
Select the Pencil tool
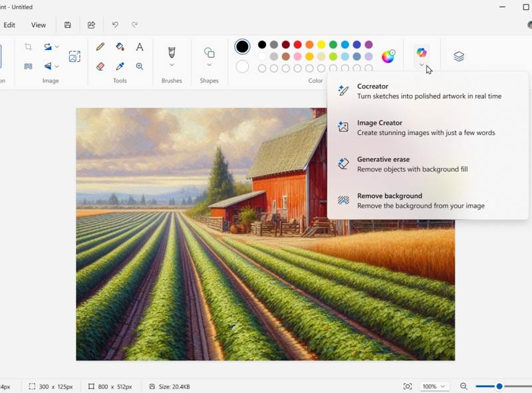[100, 46]
